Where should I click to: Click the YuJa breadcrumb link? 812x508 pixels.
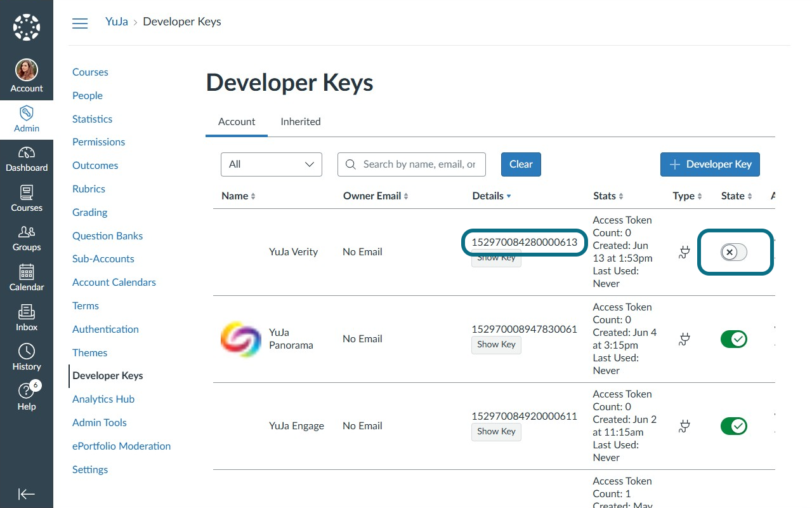pyautogui.click(x=117, y=22)
